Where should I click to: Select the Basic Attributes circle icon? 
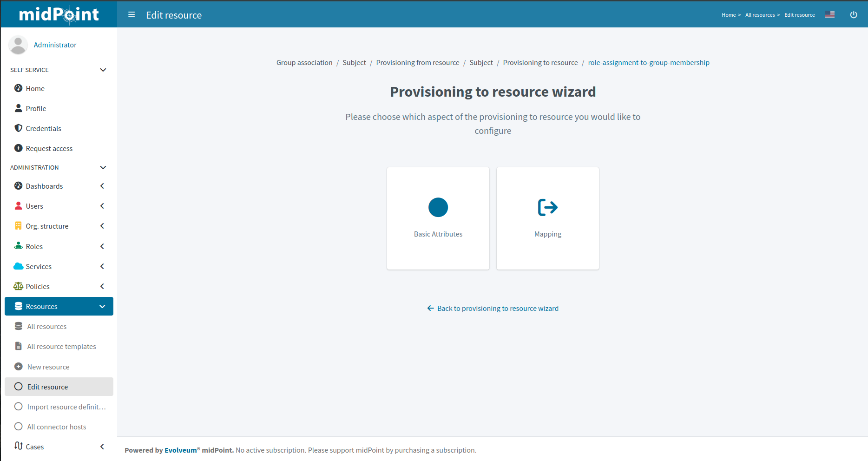tap(438, 208)
